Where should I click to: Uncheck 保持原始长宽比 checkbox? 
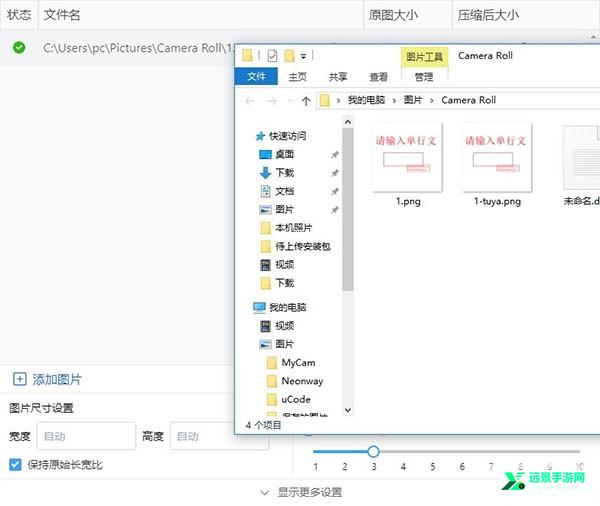[15, 465]
